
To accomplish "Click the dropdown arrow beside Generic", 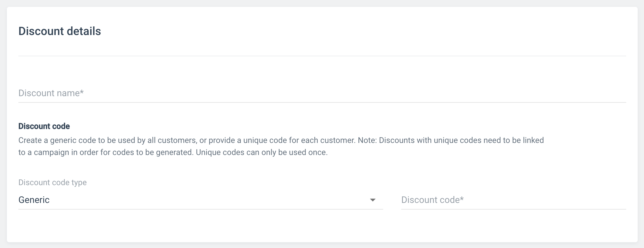I will [x=373, y=200].
